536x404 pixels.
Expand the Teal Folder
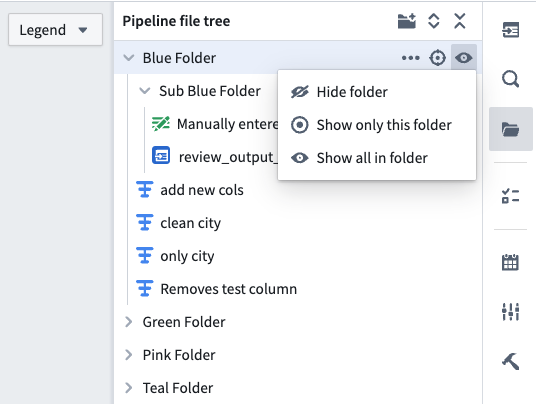click(129, 388)
